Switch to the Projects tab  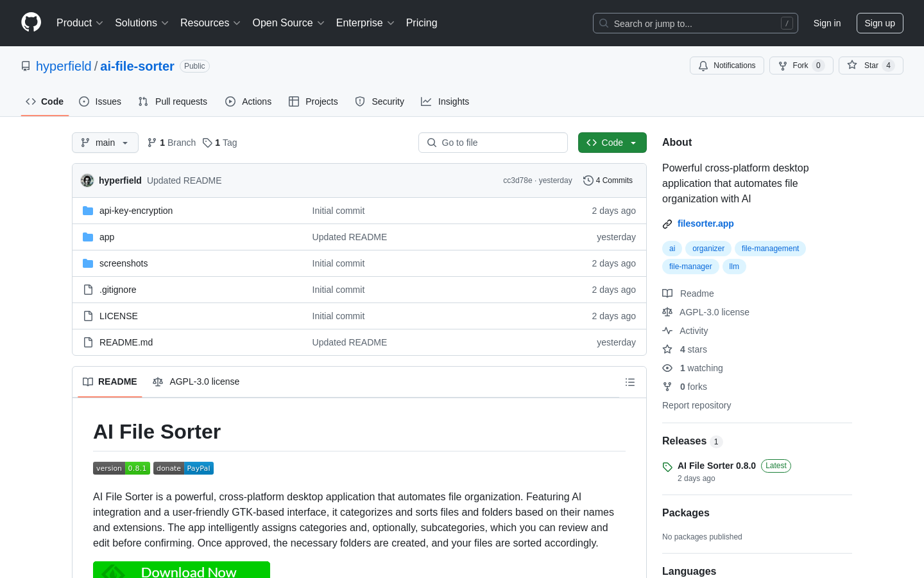pyautogui.click(x=313, y=101)
